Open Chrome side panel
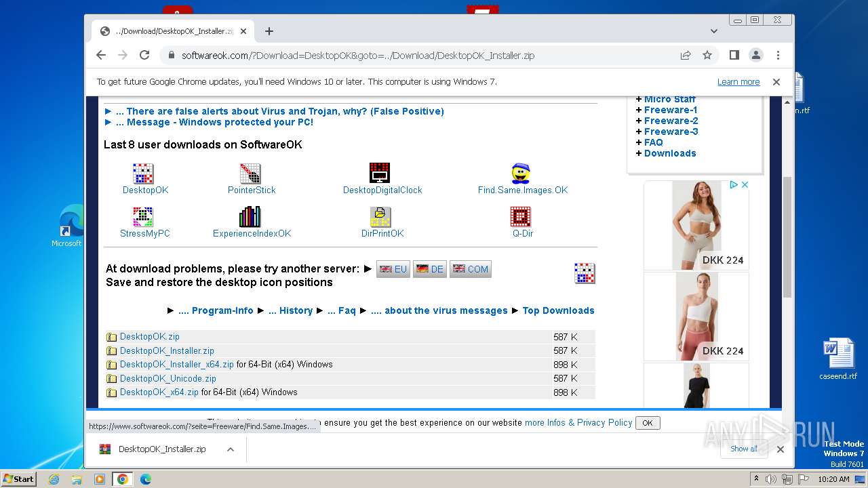 [x=734, y=55]
